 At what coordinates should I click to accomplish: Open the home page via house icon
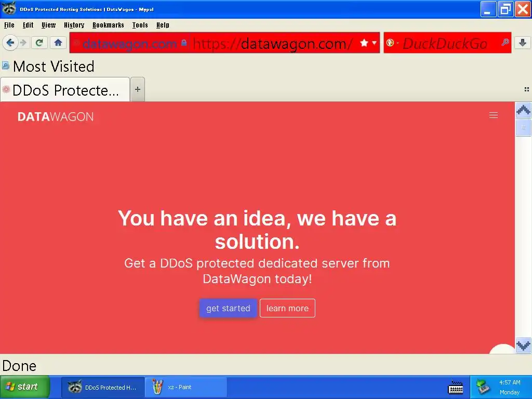58,43
